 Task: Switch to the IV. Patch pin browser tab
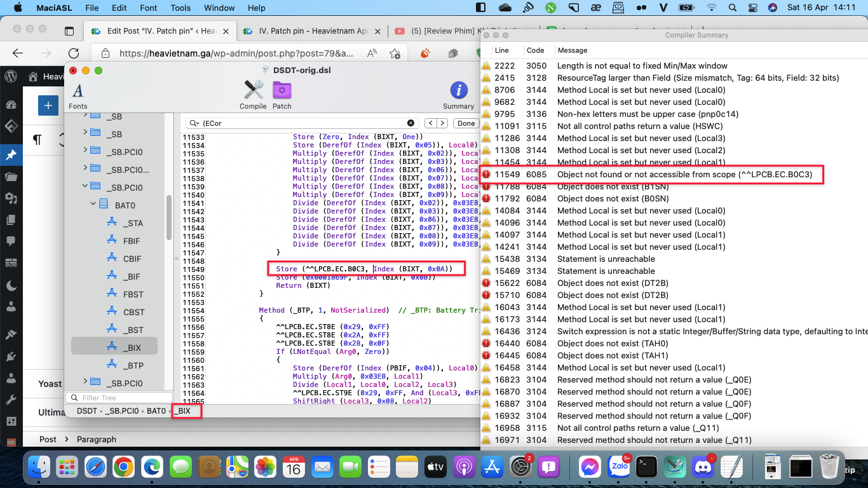(x=313, y=31)
